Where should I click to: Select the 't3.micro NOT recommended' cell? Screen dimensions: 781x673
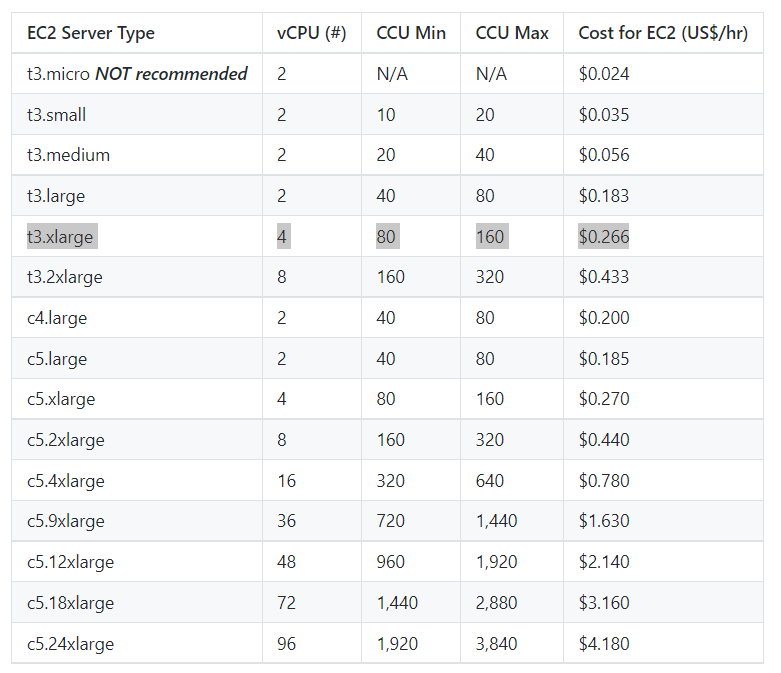(x=137, y=74)
